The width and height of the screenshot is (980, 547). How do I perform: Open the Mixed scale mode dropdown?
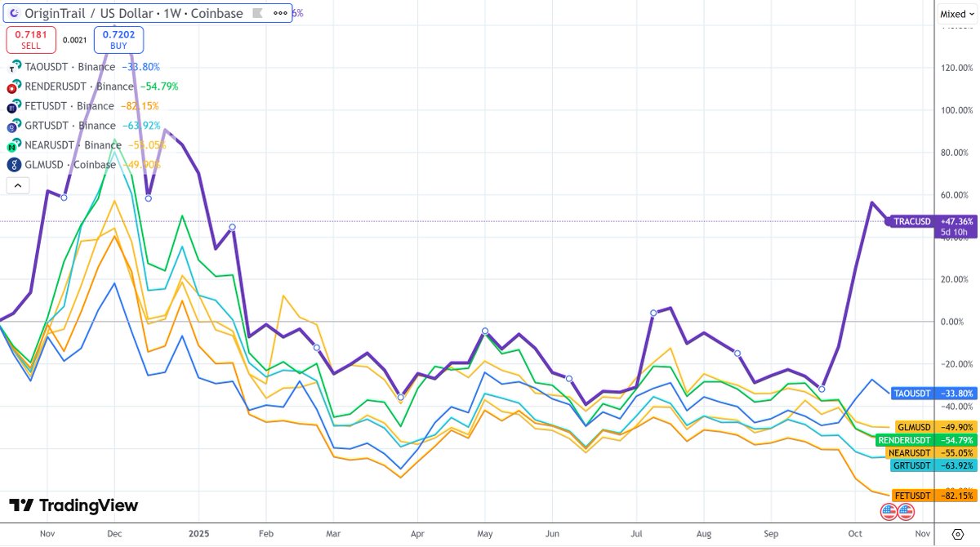[957, 13]
